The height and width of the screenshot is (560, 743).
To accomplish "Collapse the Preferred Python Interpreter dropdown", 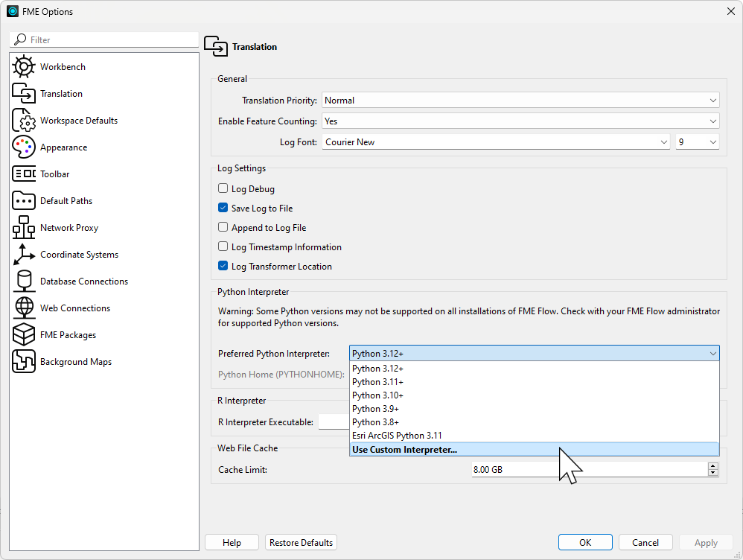I will point(534,354).
